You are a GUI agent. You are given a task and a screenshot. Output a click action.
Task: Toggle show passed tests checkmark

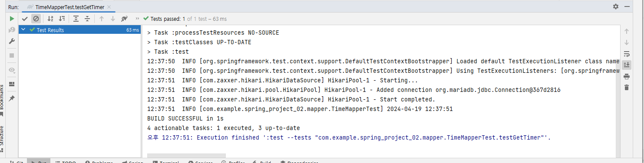25,19
